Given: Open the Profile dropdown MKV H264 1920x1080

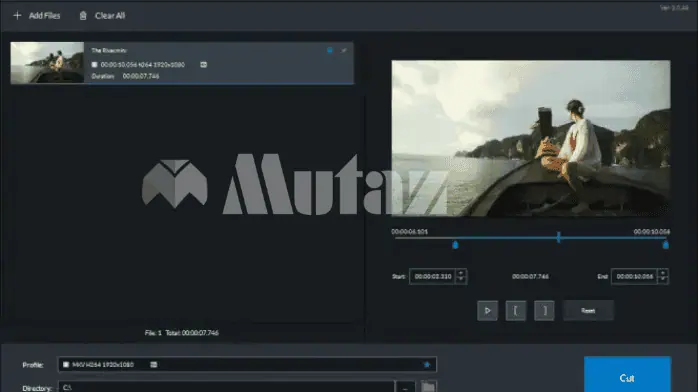Looking at the screenshot, I should [x=247, y=364].
